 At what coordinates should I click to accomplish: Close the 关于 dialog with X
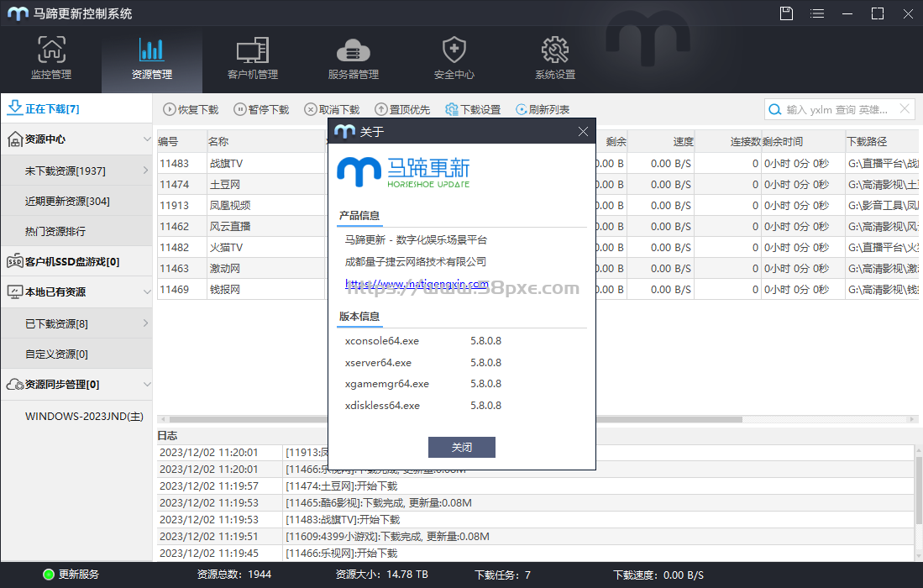[583, 131]
